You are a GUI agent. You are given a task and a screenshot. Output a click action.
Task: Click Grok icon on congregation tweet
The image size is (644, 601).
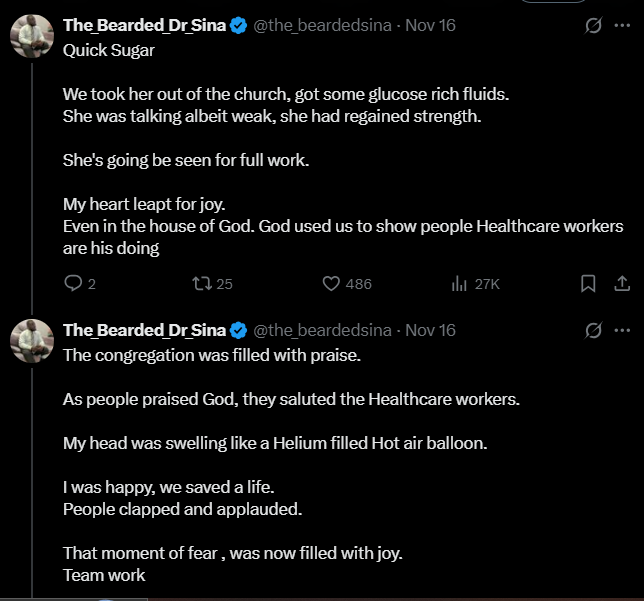pyautogui.click(x=593, y=330)
